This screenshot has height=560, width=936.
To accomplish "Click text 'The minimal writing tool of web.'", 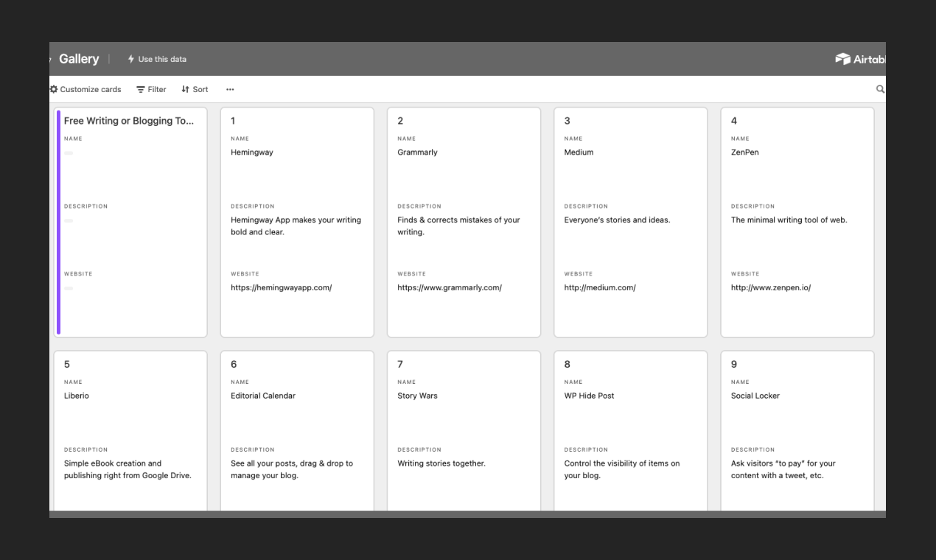I will coord(789,220).
